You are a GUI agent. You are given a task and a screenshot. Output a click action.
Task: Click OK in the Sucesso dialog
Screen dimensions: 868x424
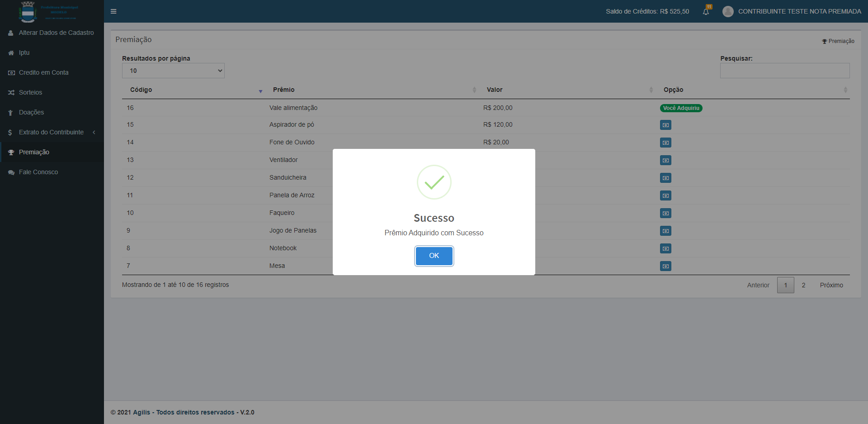click(x=434, y=256)
